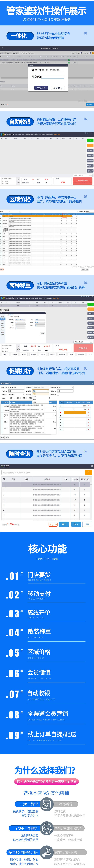Click the orange search icon button in 商品选择

point(89,472)
